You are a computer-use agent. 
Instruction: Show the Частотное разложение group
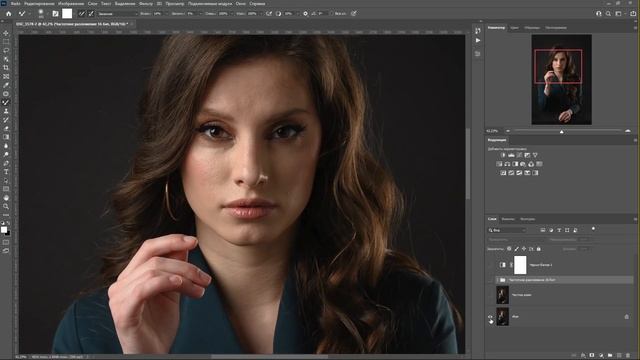tap(490, 280)
